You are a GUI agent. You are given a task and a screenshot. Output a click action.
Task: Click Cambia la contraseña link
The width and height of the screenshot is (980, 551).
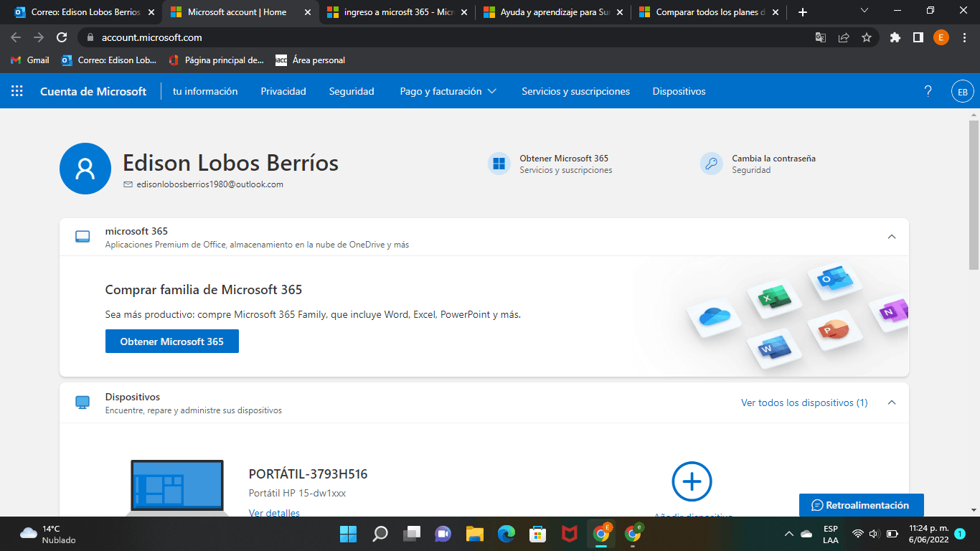pos(773,159)
